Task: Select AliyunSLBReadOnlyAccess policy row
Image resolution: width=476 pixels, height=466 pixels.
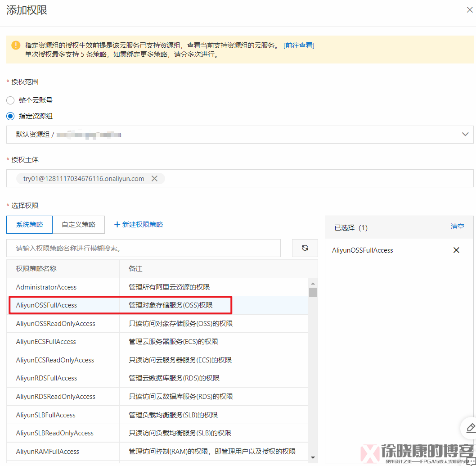Action: (x=157, y=433)
